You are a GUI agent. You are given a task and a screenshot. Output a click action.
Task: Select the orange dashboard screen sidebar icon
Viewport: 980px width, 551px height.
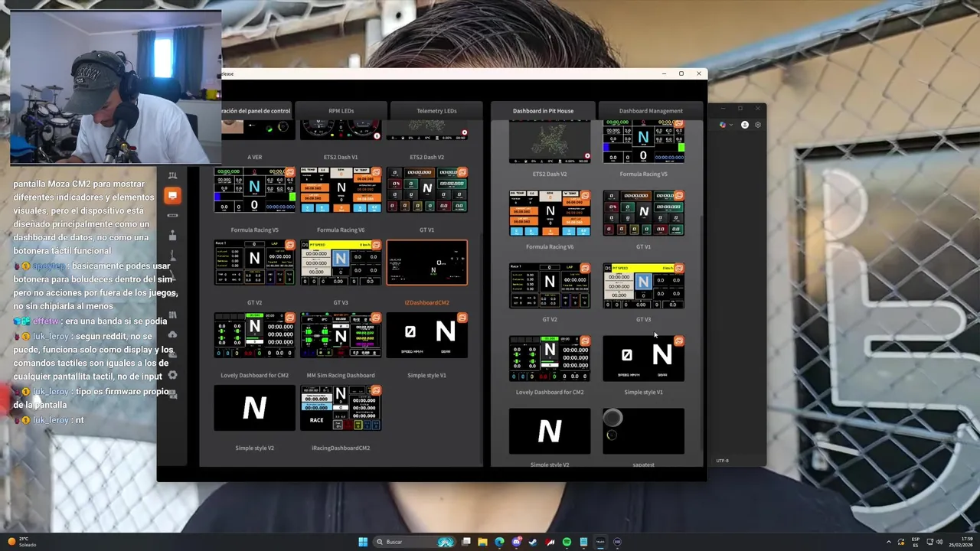pyautogui.click(x=172, y=195)
